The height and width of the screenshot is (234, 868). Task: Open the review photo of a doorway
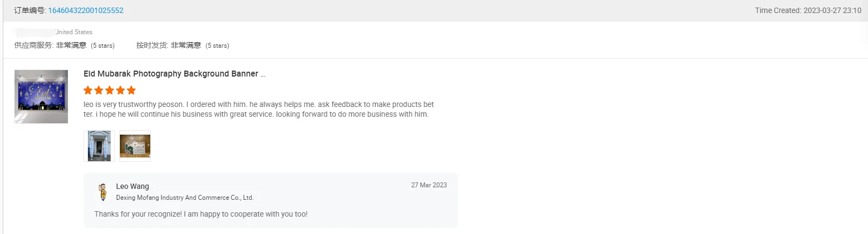pos(99,146)
